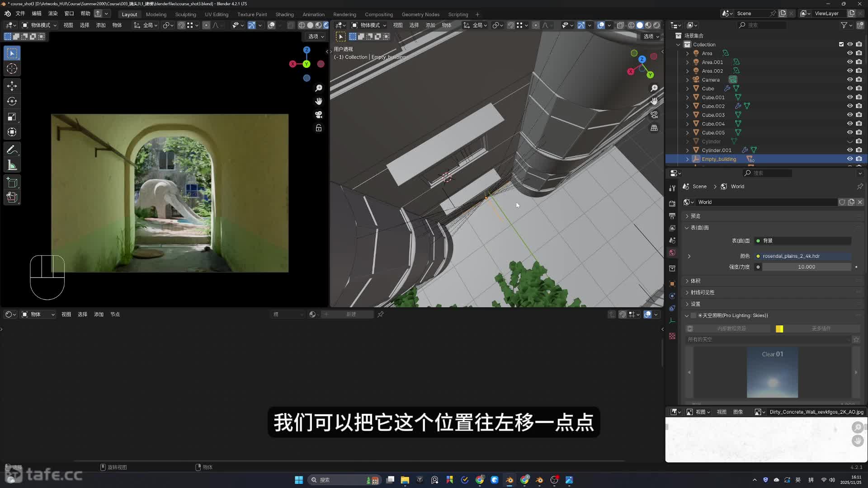Toggle camera view in right viewport

tap(654, 115)
